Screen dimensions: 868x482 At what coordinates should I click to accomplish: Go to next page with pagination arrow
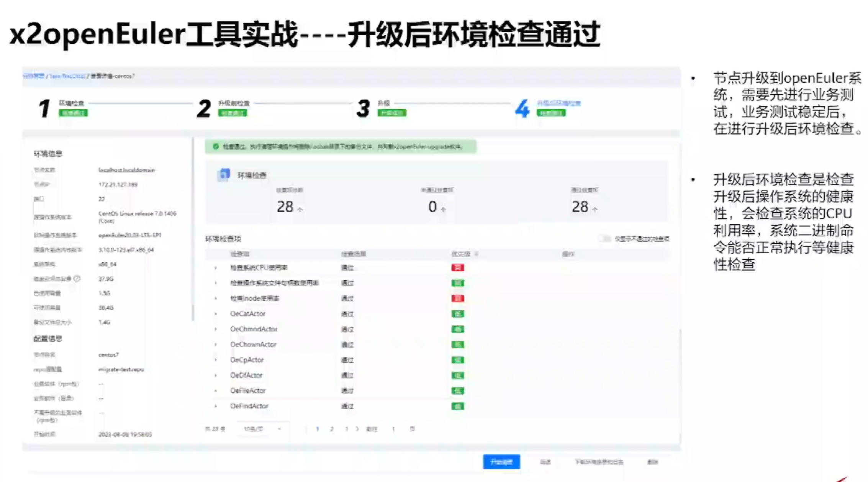coord(357,429)
